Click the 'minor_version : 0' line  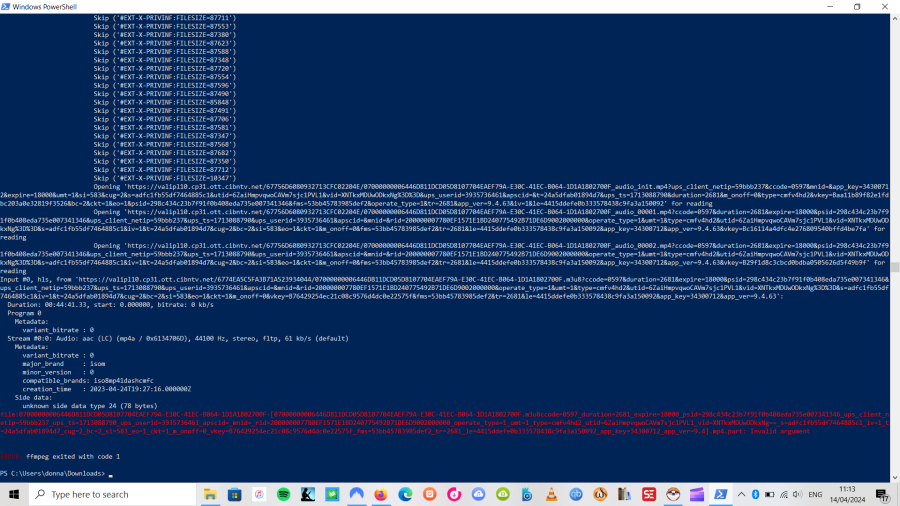58,372
